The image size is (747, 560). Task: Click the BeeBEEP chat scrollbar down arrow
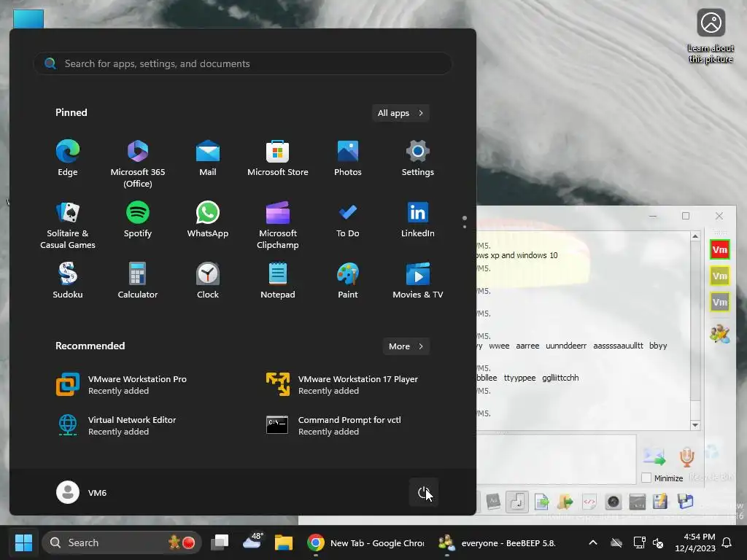tap(695, 425)
